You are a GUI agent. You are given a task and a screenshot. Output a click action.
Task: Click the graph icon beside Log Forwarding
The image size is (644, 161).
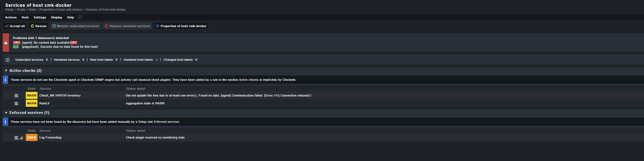21,138
